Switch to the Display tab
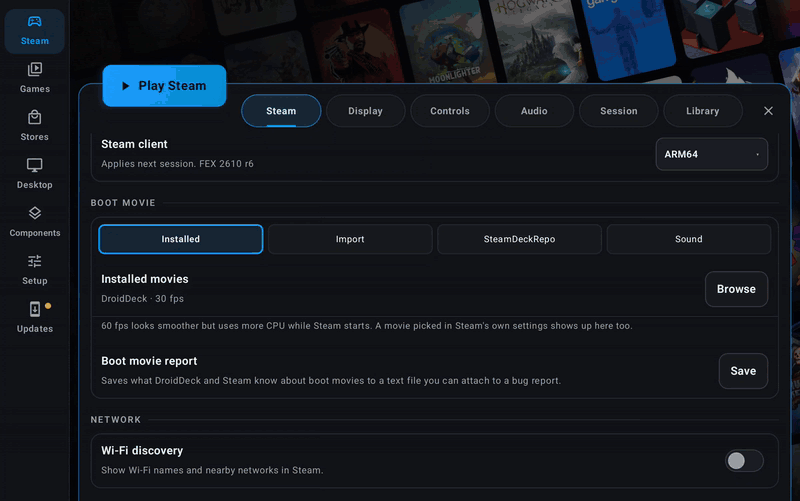800x501 pixels. [x=365, y=111]
